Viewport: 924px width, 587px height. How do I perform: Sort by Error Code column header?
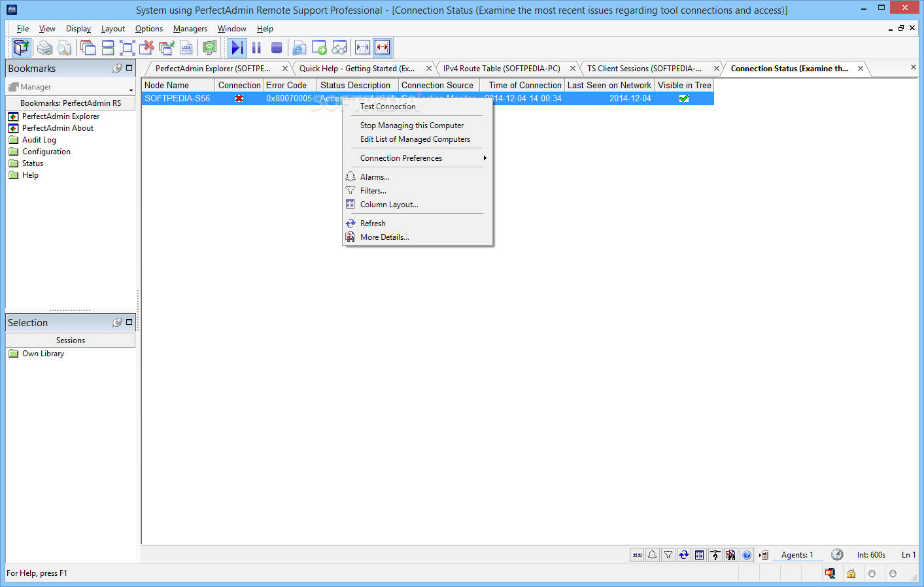point(290,86)
